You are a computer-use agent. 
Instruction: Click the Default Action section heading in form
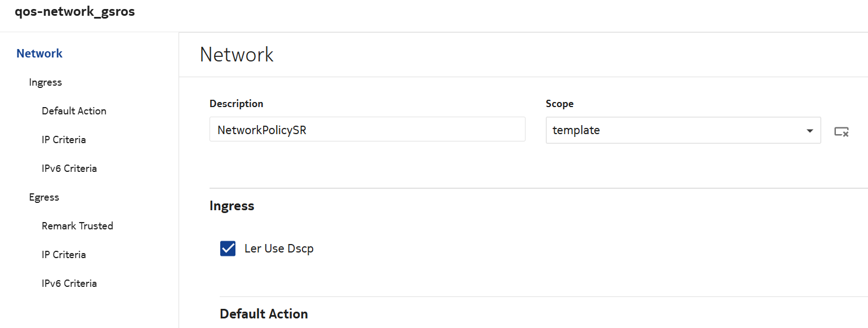click(264, 314)
